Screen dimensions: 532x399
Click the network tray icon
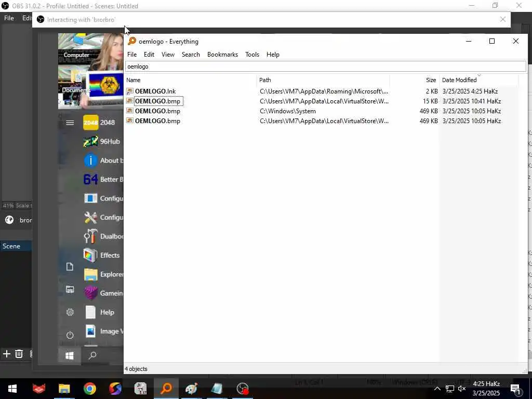coord(449,389)
